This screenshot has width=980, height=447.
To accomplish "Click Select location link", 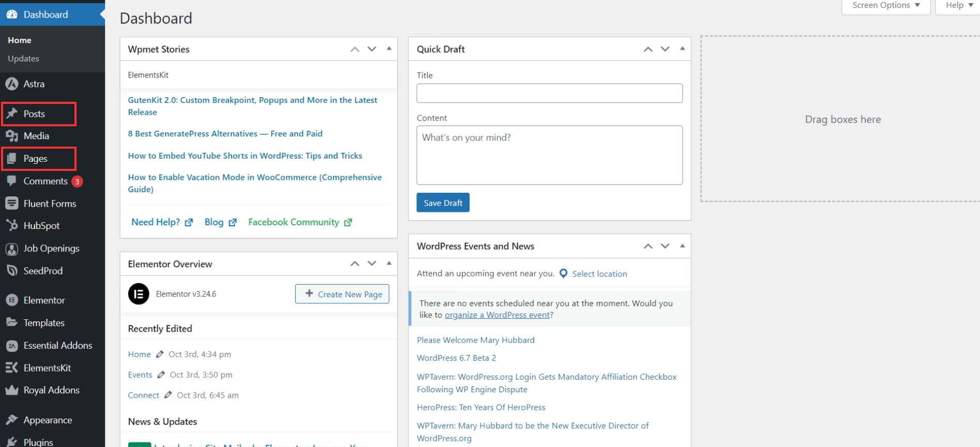I will 599,274.
